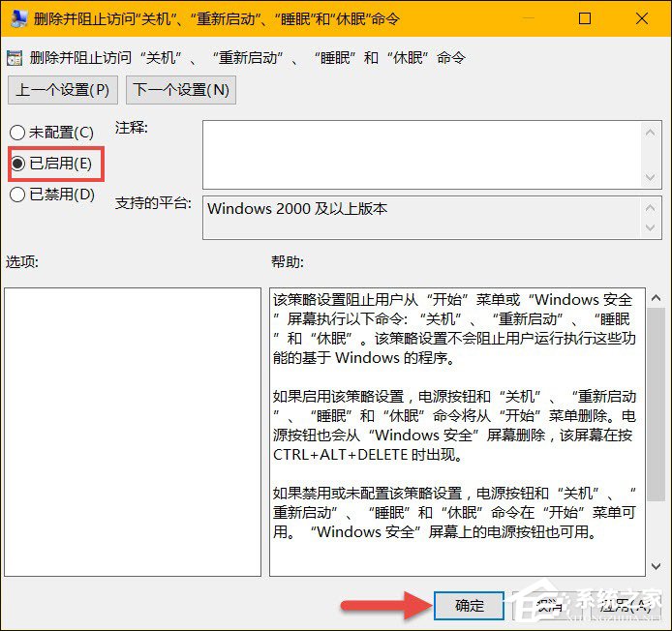Click the 支持的平台 label

click(x=153, y=202)
